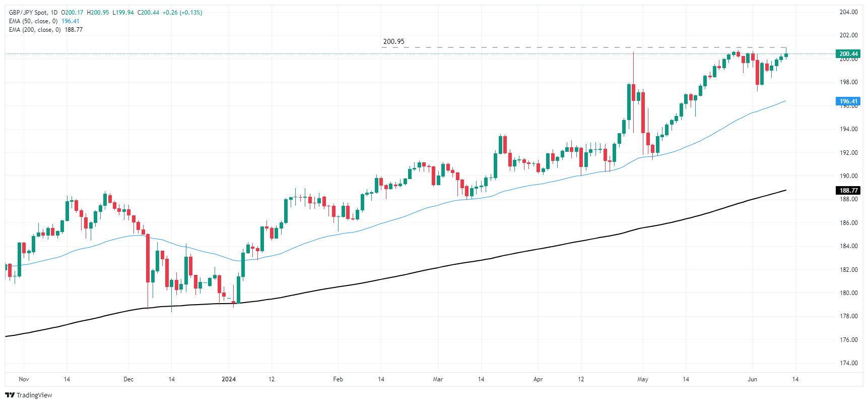Click the Dec label on time axis
The width and height of the screenshot is (868, 404).
pos(128,379)
